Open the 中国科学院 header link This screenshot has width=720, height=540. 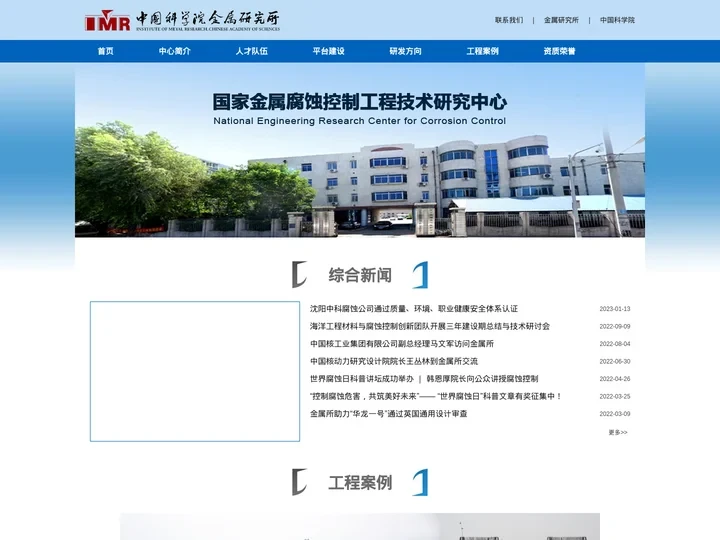pos(617,20)
